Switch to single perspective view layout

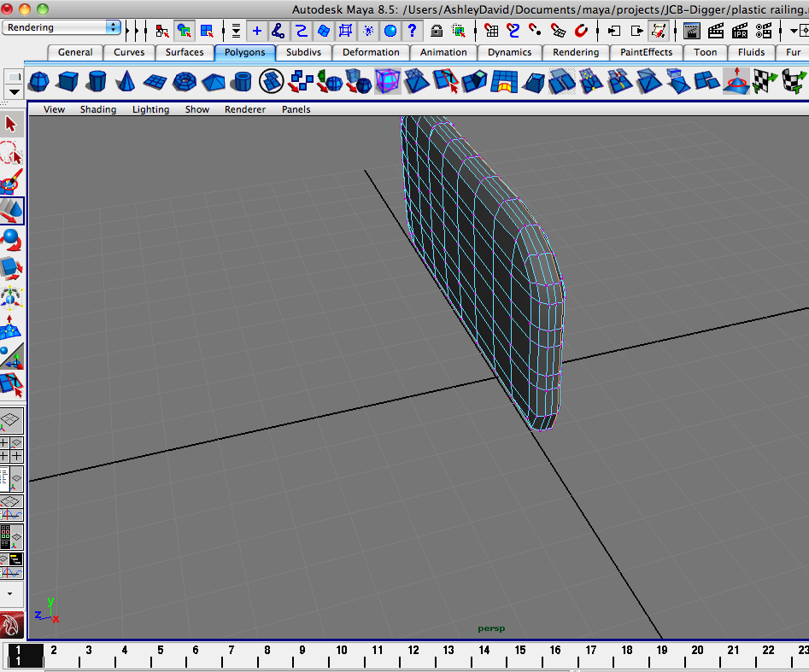pyautogui.click(x=11, y=421)
